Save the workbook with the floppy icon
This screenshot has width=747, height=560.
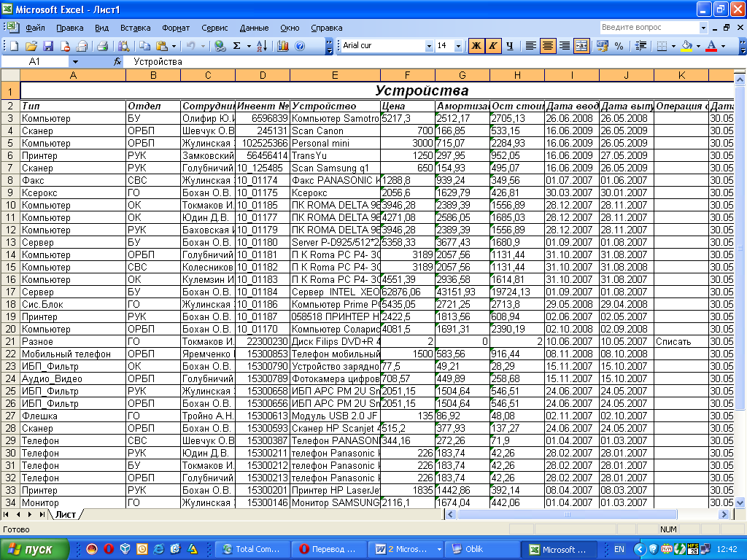[x=48, y=46]
